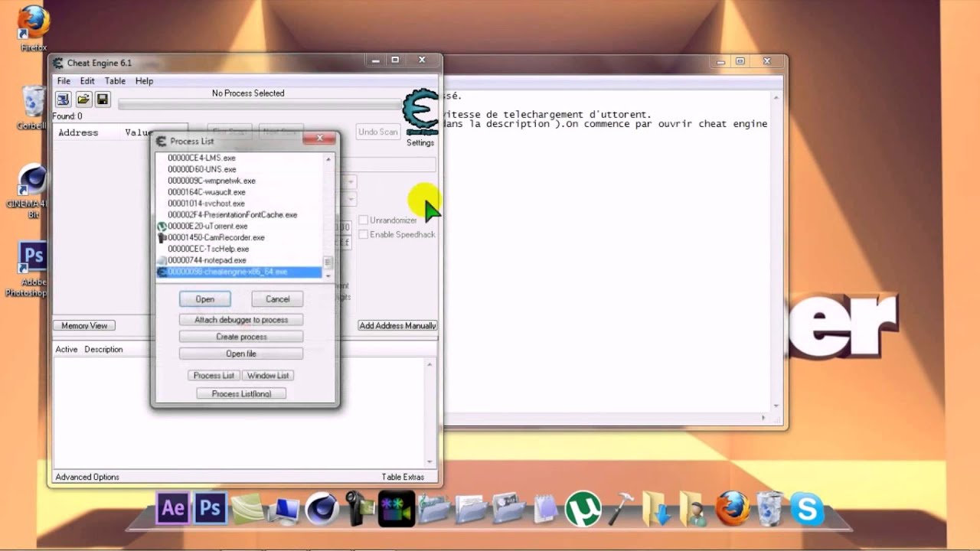Click the black video camera dock icon
Screen dimensions: 980x551
(x=397, y=510)
